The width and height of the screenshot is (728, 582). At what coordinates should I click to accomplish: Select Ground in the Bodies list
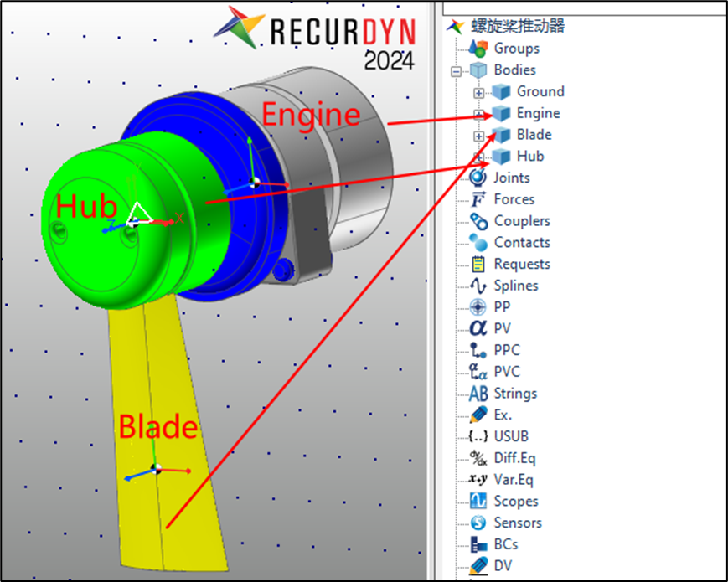pyautogui.click(x=540, y=91)
